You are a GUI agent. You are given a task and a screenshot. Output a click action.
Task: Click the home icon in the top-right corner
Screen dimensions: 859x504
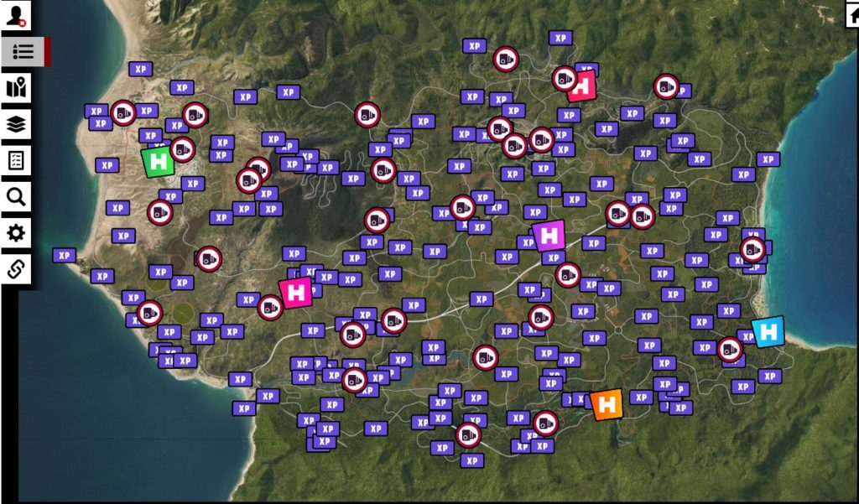click(x=852, y=15)
